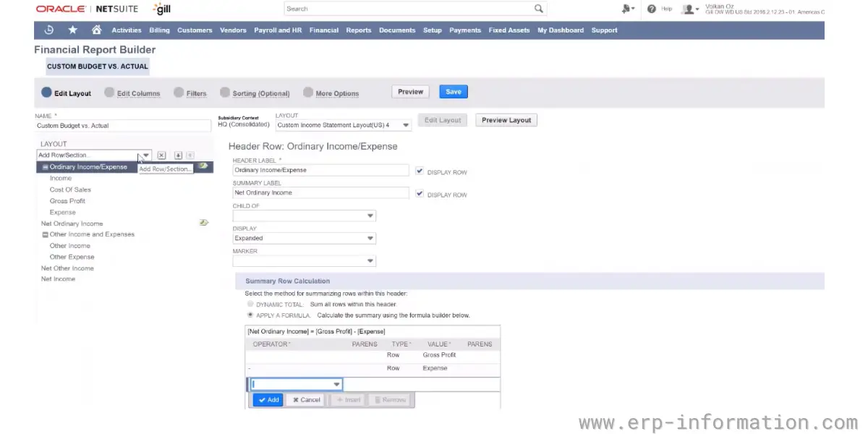Click the icon on the Ordinary Income/Expense row
Viewport: 868px width, 434px height.
[204, 166]
